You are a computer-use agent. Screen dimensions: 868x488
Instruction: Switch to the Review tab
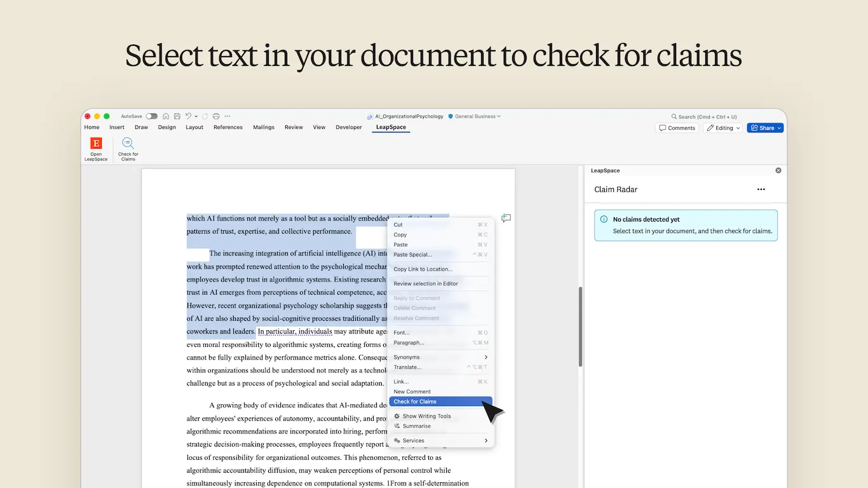click(294, 127)
